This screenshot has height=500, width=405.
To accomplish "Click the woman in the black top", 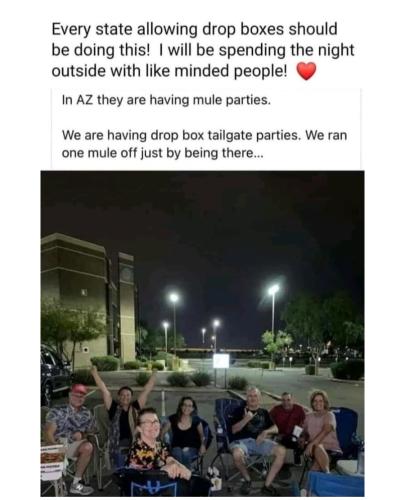I will pos(186,430).
